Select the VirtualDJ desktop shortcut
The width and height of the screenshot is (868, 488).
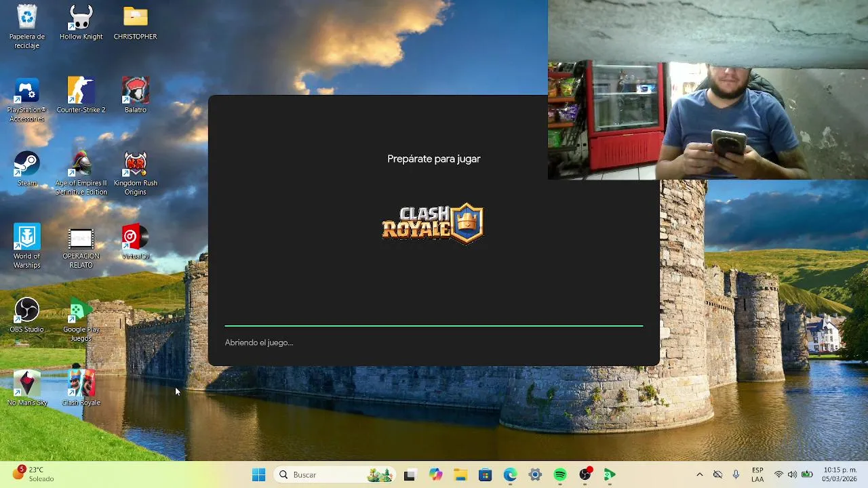tap(135, 242)
